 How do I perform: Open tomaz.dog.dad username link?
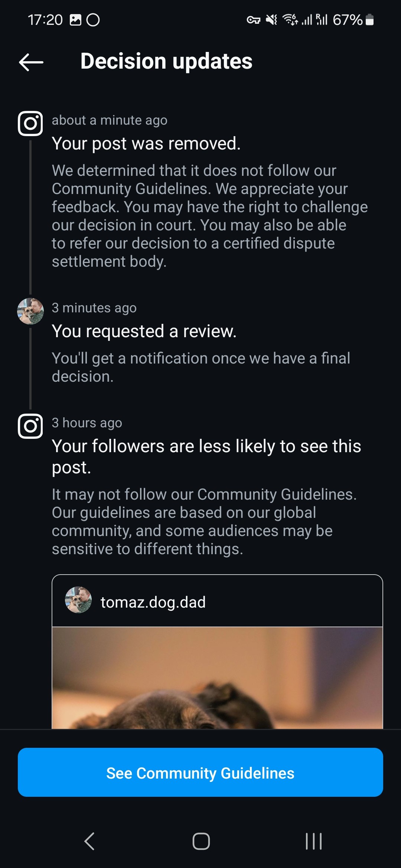(153, 602)
